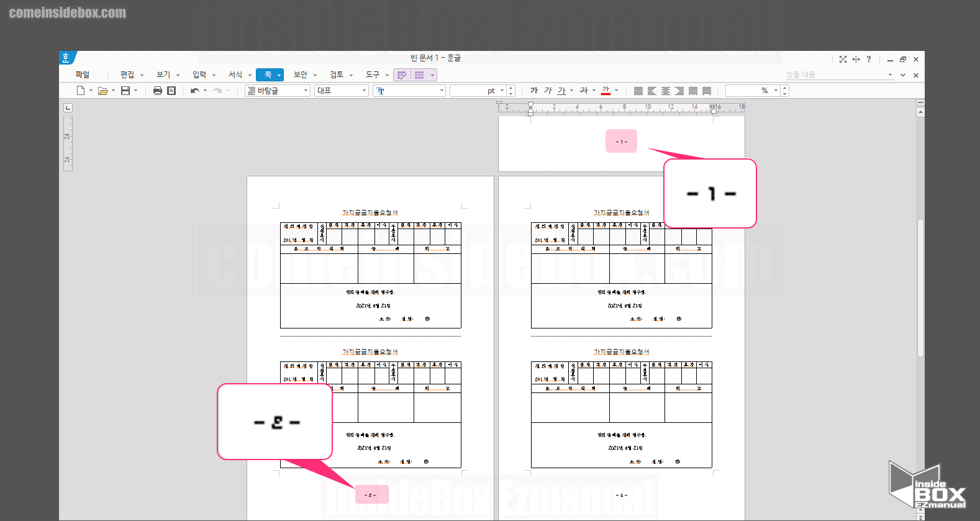Viewport: 980px width, 521px height.
Task: Click the undo arrow icon
Action: [195, 91]
